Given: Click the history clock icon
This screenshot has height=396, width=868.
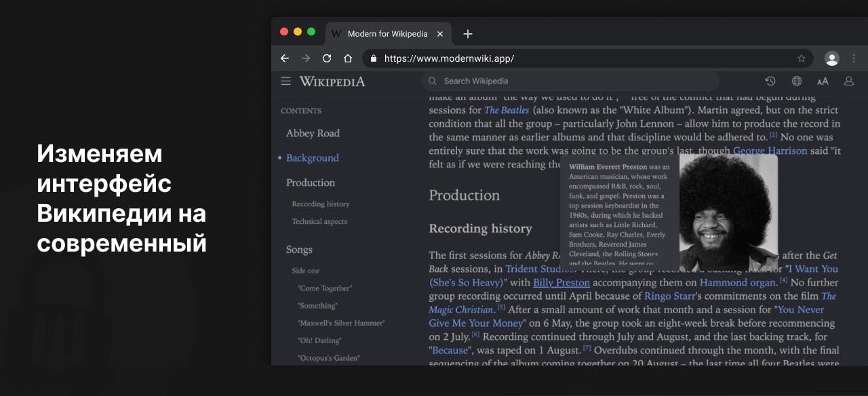Looking at the screenshot, I should point(770,81).
